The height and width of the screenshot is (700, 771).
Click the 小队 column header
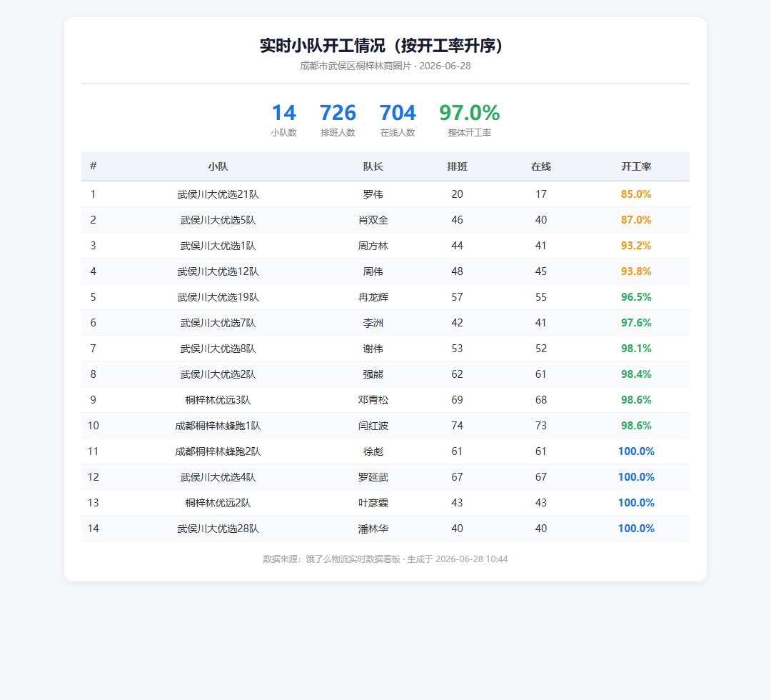[218, 166]
